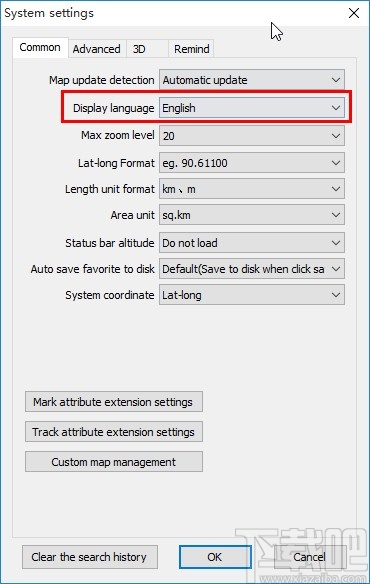Expand Auto save favorite to disk dropdown

click(x=252, y=269)
